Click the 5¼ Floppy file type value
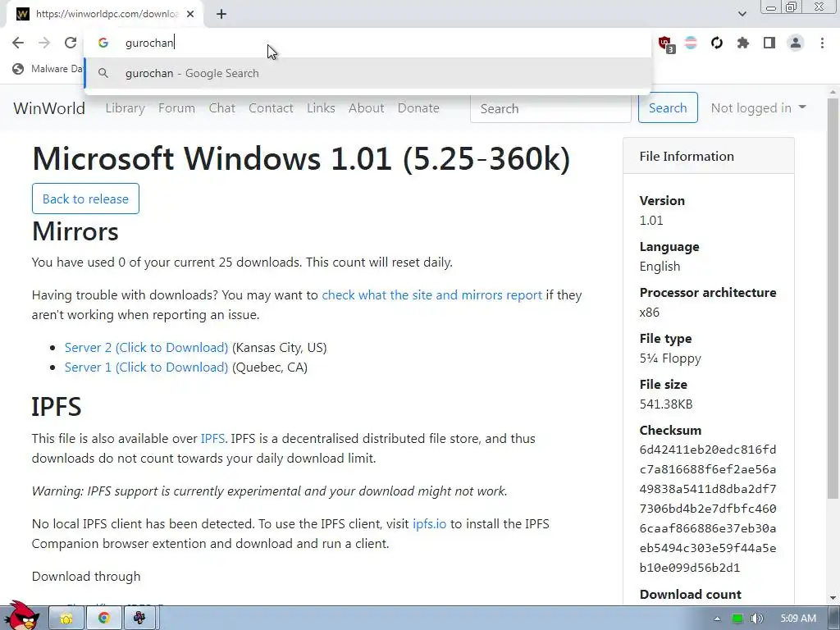840x630 pixels. click(x=670, y=358)
